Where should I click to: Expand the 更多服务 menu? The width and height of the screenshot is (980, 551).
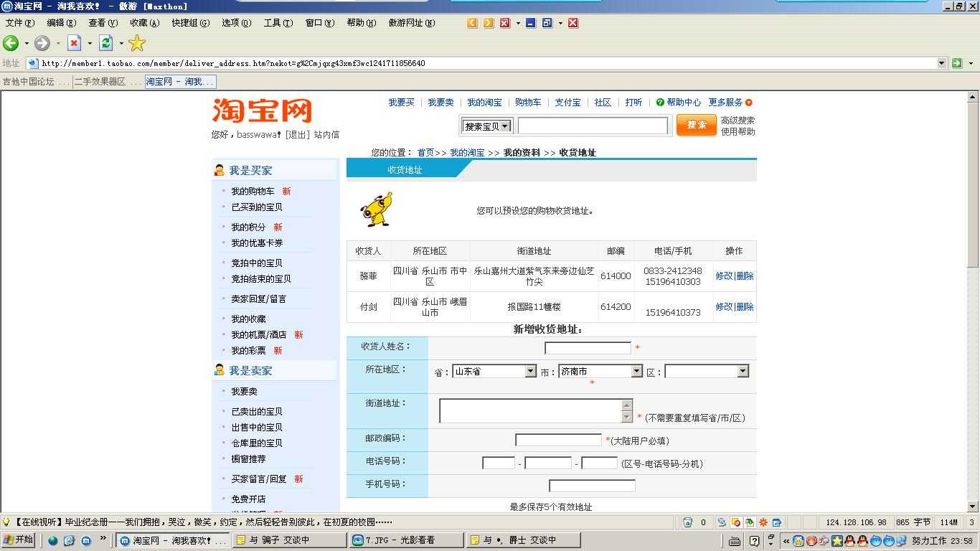click(730, 103)
